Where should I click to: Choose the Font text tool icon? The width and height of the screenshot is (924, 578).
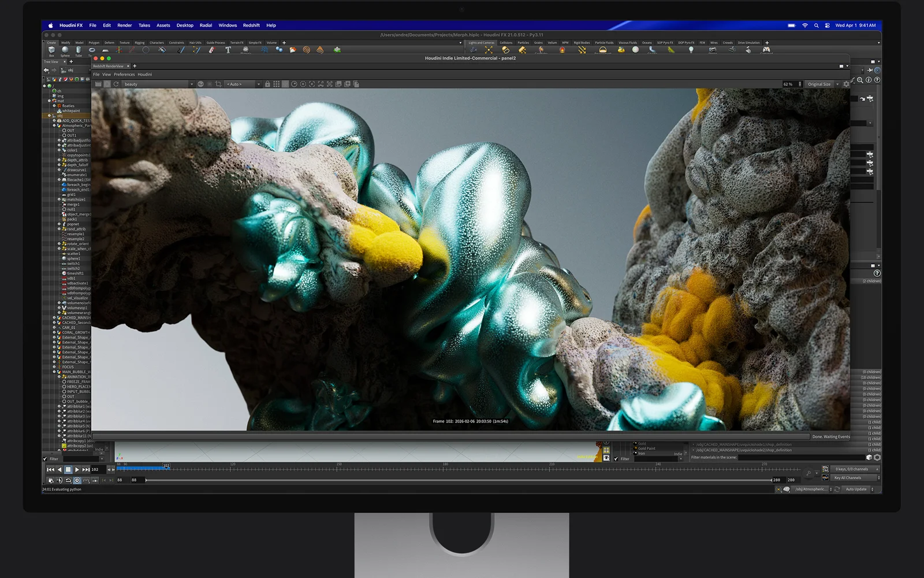(228, 50)
